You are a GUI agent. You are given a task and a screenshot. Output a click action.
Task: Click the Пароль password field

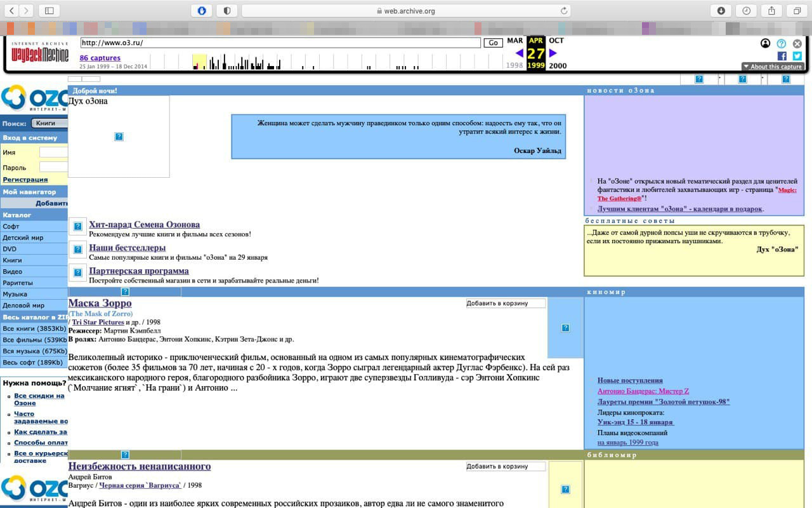click(x=53, y=167)
